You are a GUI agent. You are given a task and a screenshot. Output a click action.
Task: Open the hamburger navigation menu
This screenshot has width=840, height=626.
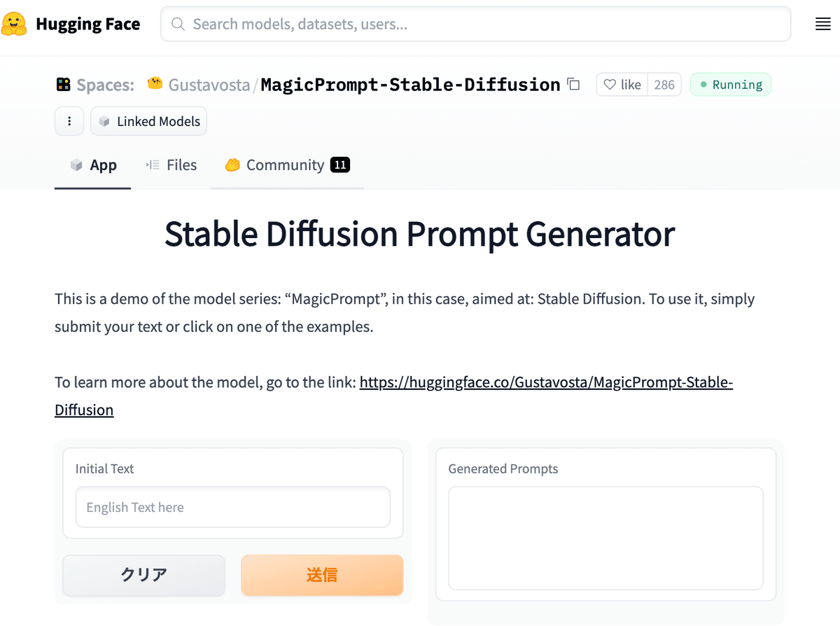click(822, 23)
